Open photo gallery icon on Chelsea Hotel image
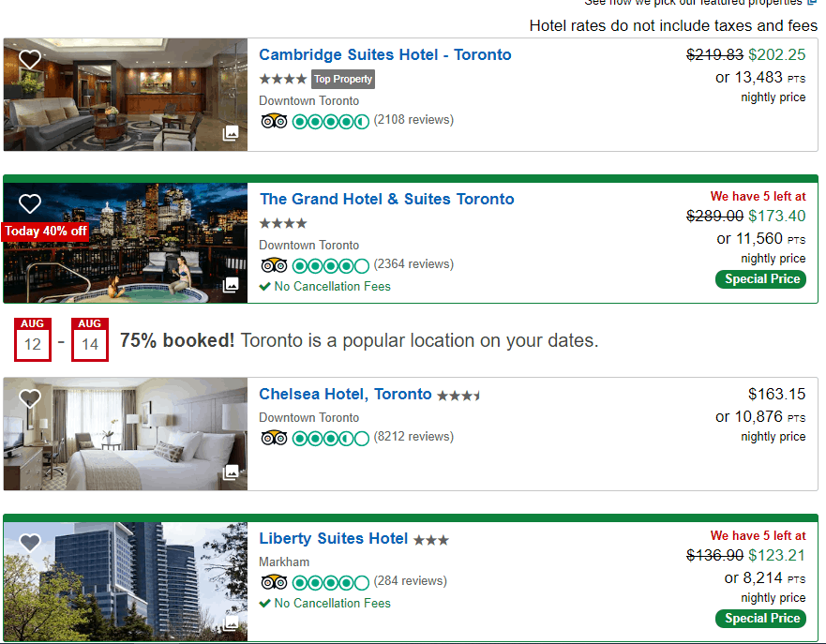This screenshot has height=644, width=826. pyautogui.click(x=231, y=472)
